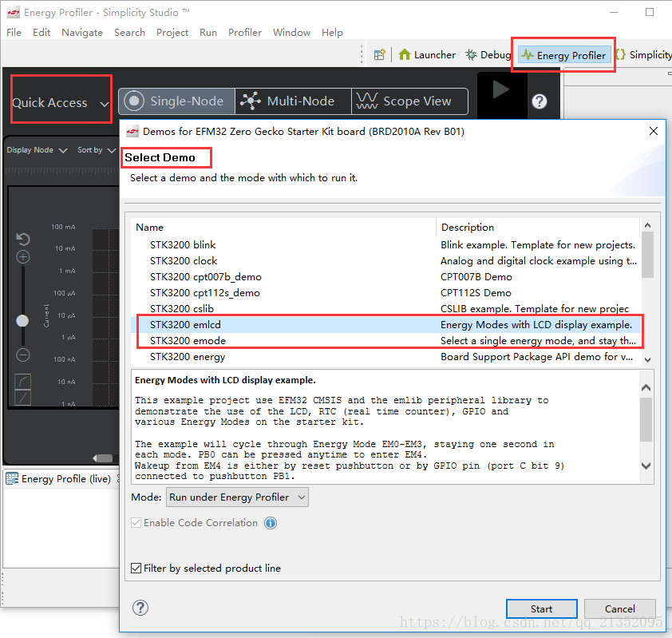Select the STK3200 cpt007b_demo row
The height and width of the screenshot is (638, 672).
(385, 277)
